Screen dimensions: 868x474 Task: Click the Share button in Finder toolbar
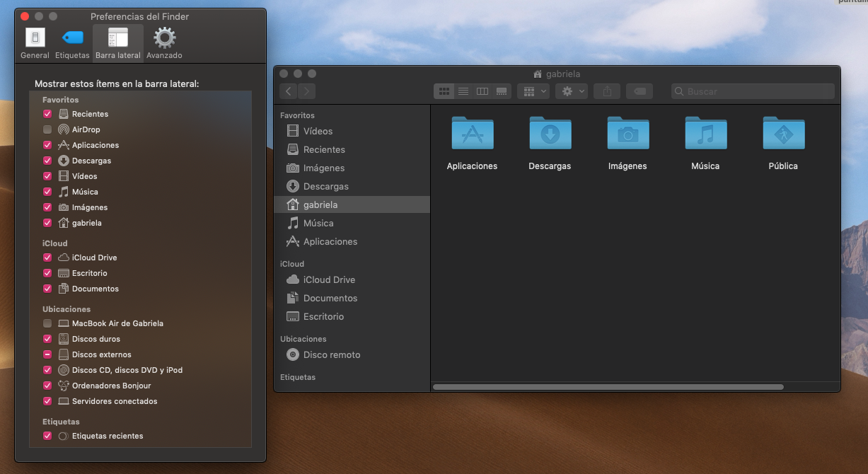click(607, 91)
